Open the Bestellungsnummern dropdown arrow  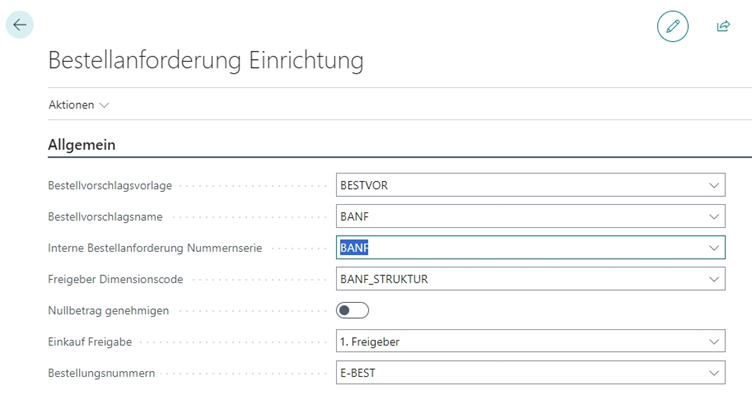click(x=714, y=373)
